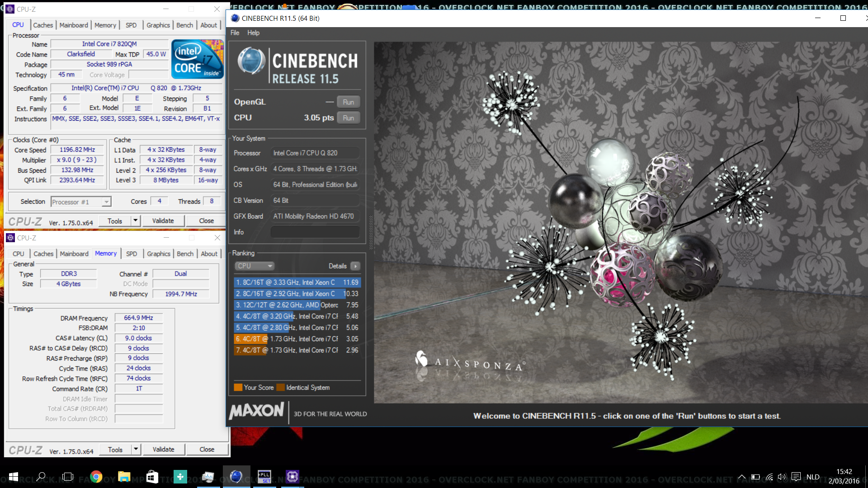Open Caches tab in upper CPU-Z
The width and height of the screenshot is (868, 488).
coord(43,25)
